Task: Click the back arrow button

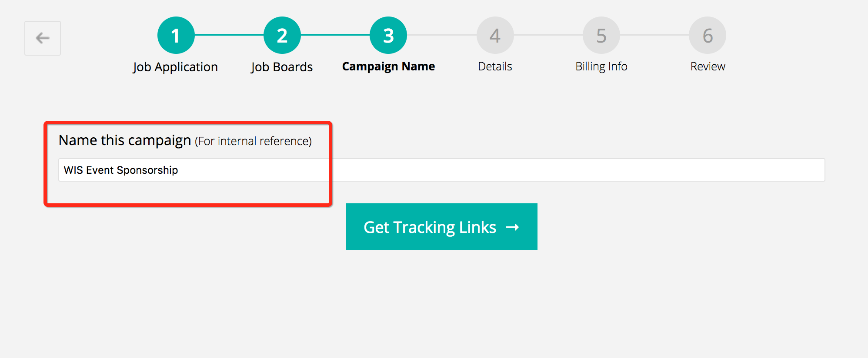Action: click(x=43, y=38)
